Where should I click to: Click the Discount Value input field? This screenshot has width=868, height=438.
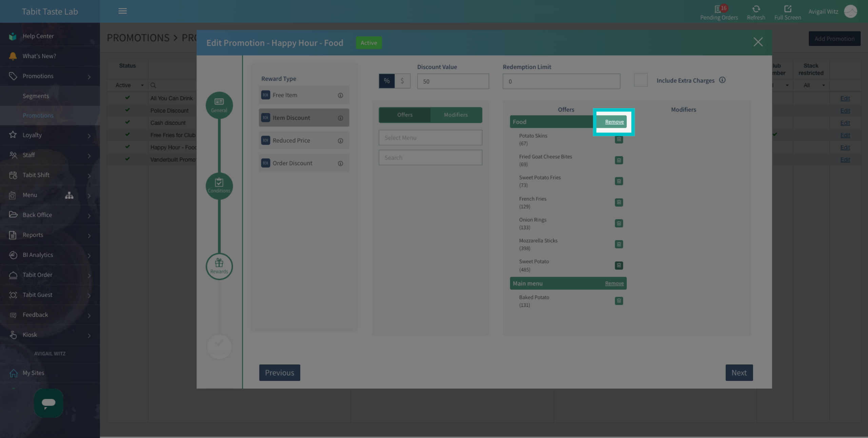point(453,81)
